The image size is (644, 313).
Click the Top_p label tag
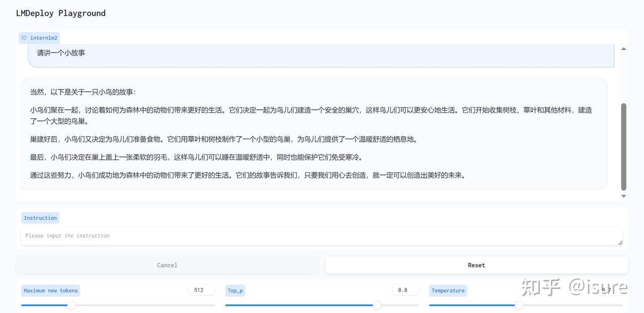[235, 290]
